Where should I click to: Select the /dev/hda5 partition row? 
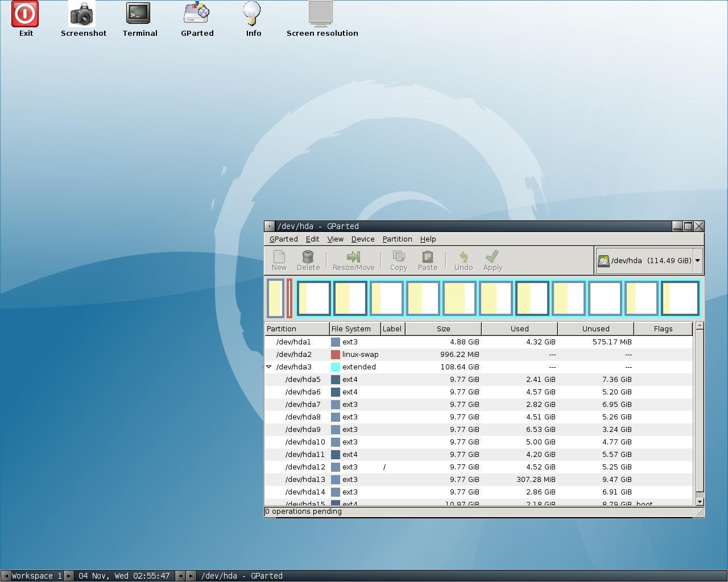tap(479, 379)
